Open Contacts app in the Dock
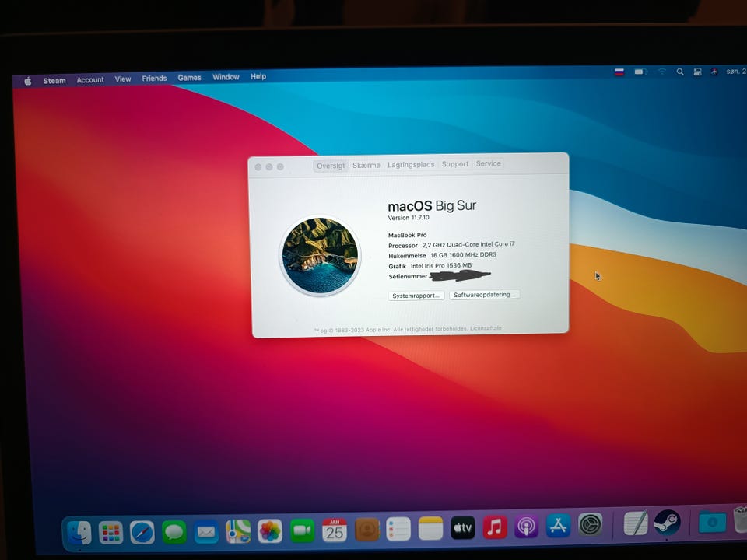This screenshot has height=560, width=747. (366, 530)
